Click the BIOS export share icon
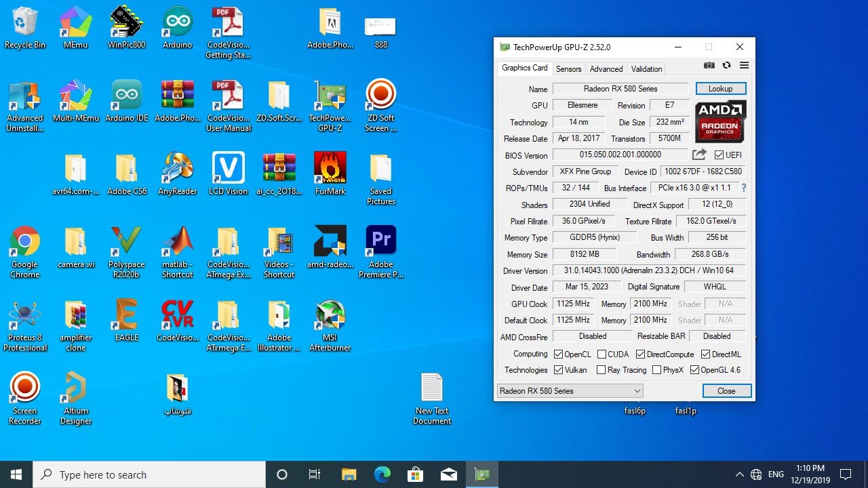 point(699,155)
